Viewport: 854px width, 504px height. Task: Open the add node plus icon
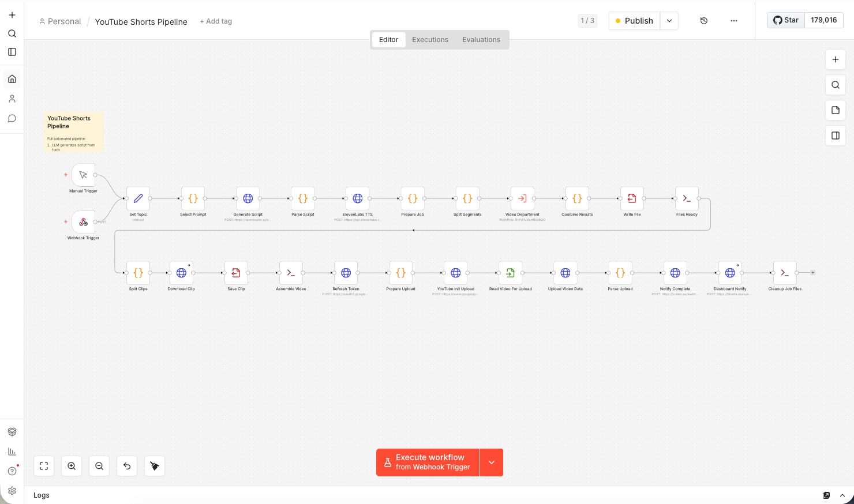(x=836, y=59)
